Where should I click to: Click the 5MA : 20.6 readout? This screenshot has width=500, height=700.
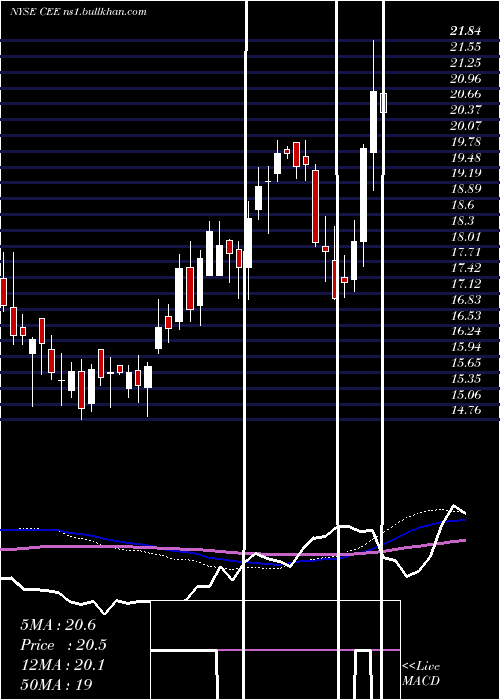58,625
